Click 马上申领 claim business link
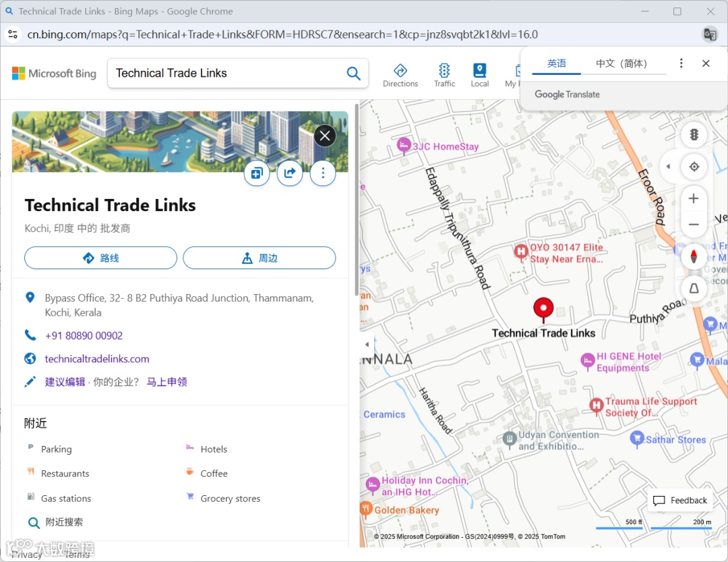The width and height of the screenshot is (728, 562). (x=167, y=382)
